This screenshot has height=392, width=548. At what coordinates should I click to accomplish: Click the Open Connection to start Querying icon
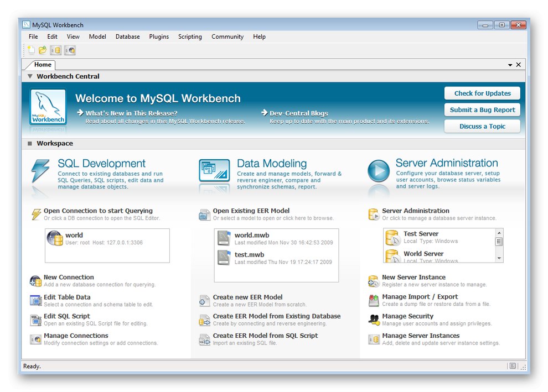point(37,214)
